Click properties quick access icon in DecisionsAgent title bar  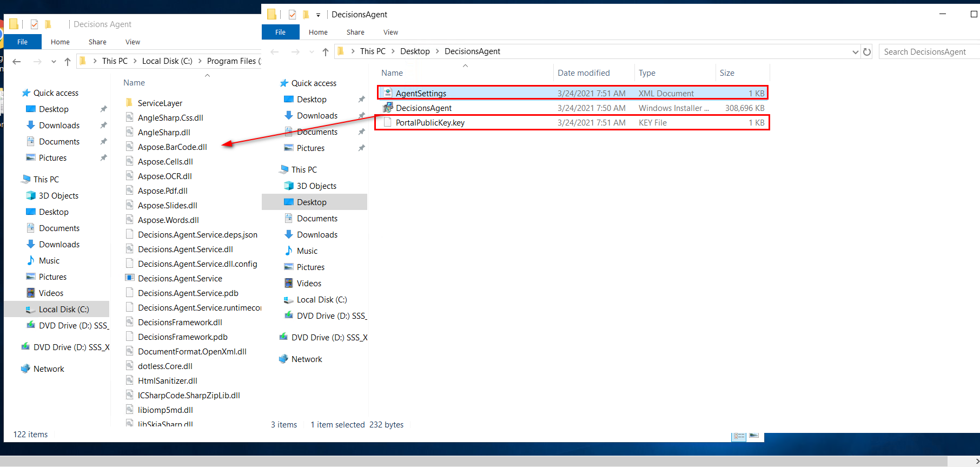pos(292,15)
